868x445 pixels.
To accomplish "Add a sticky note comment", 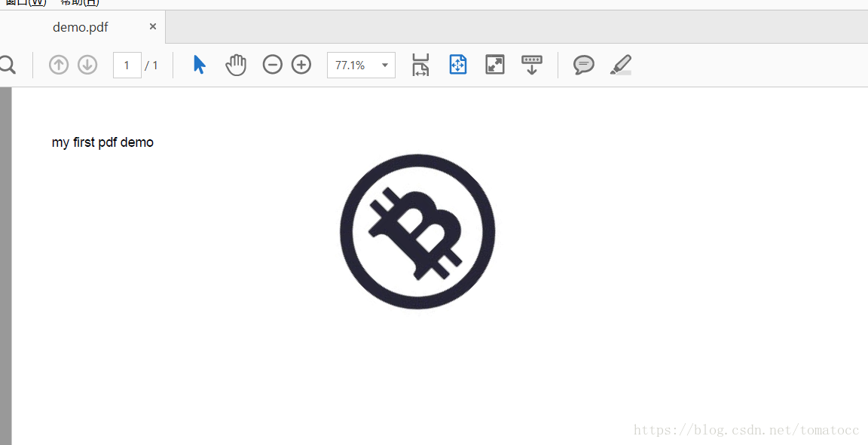I will pyautogui.click(x=583, y=65).
